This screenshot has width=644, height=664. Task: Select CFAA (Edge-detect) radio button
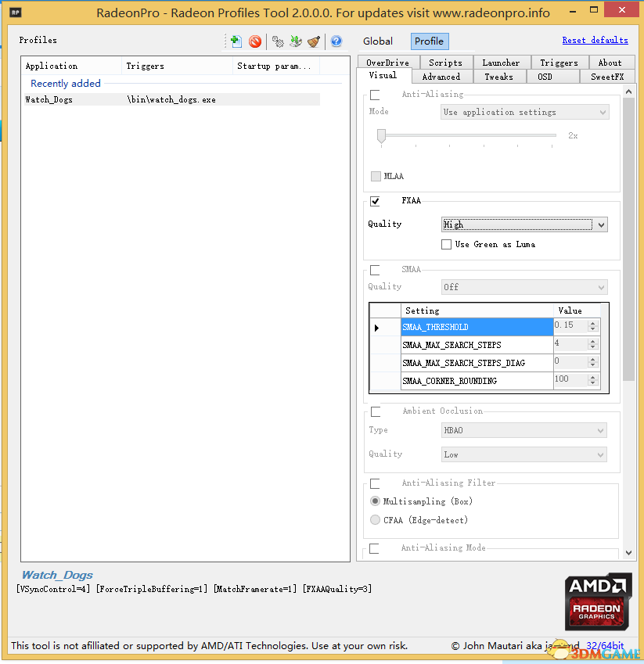(376, 520)
